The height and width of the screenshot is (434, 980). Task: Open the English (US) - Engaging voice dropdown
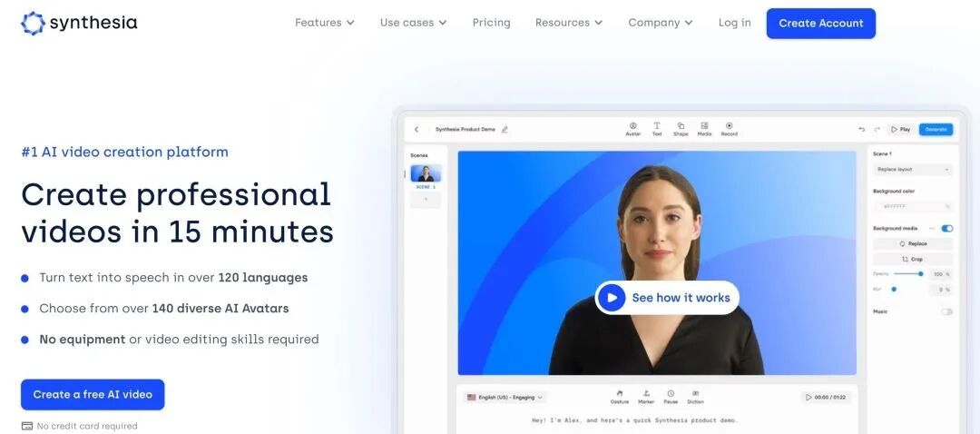point(505,397)
